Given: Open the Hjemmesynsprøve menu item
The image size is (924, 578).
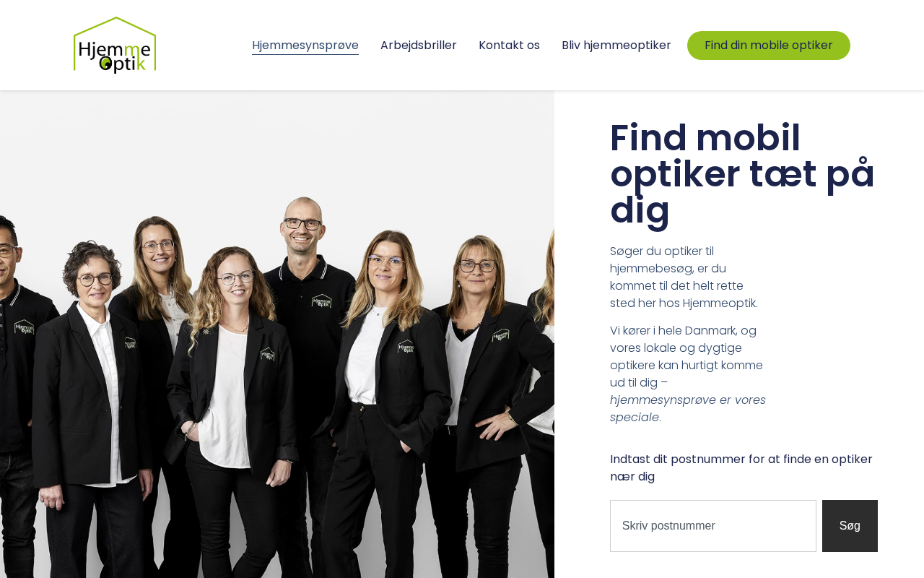Looking at the screenshot, I should pyautogui.click(x=305, y=46).
